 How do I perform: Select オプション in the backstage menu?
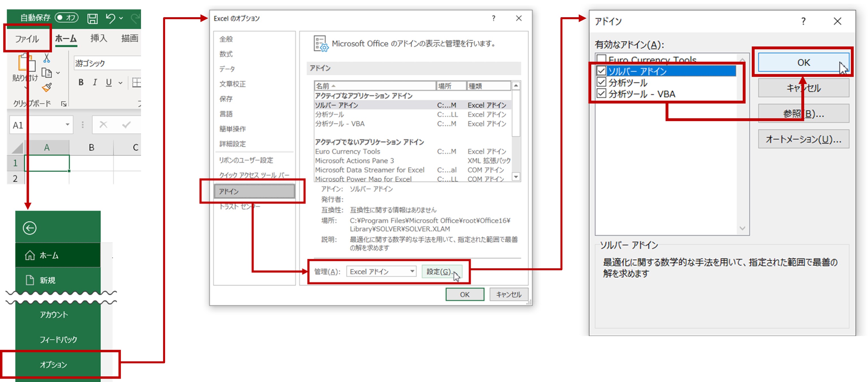click(53, 364)
